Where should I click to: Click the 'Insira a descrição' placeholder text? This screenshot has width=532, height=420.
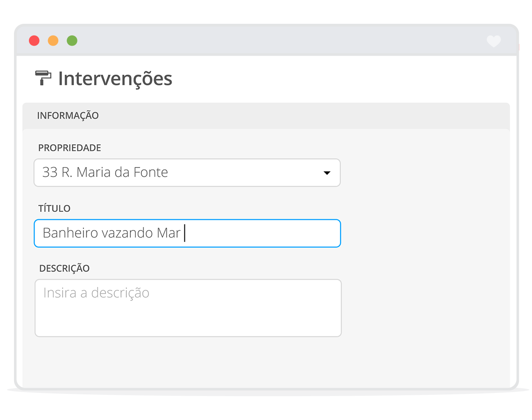[96, 293]
